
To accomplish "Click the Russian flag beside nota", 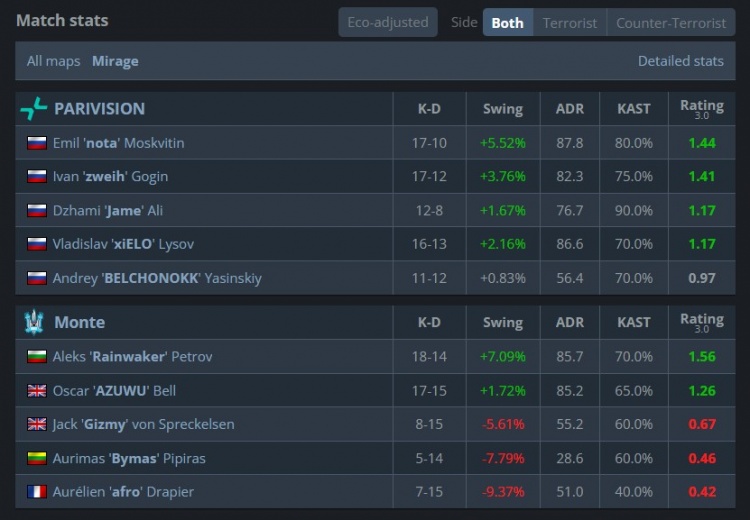I will pos(37,143).
